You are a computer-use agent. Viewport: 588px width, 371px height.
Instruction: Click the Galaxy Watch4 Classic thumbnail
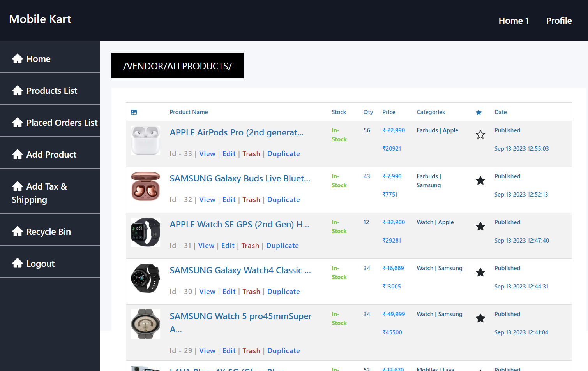[x=145, y=278]
